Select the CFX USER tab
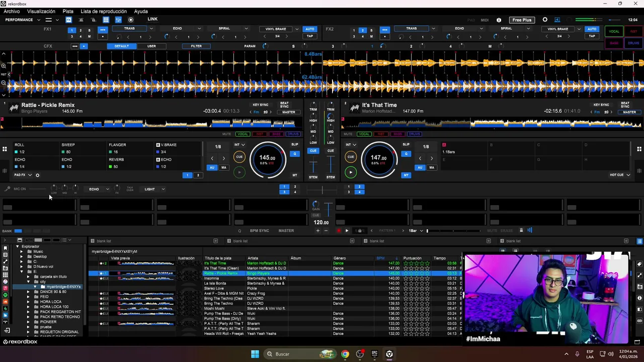 coord(151,46)
